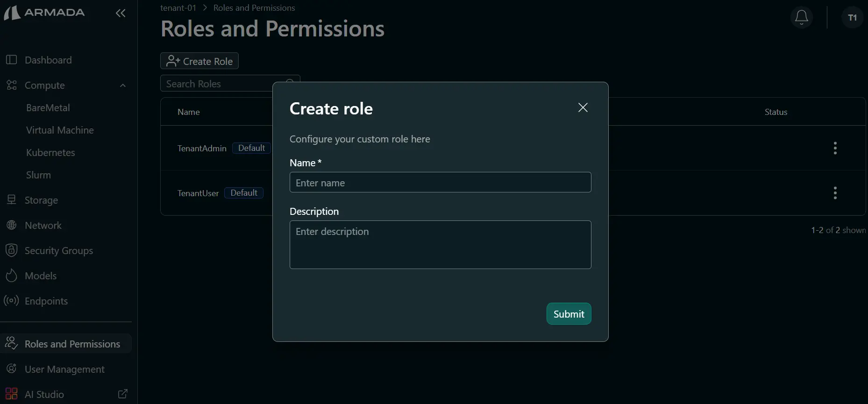
Task: Close the Create role dialog
Action: tap(583, 107)
